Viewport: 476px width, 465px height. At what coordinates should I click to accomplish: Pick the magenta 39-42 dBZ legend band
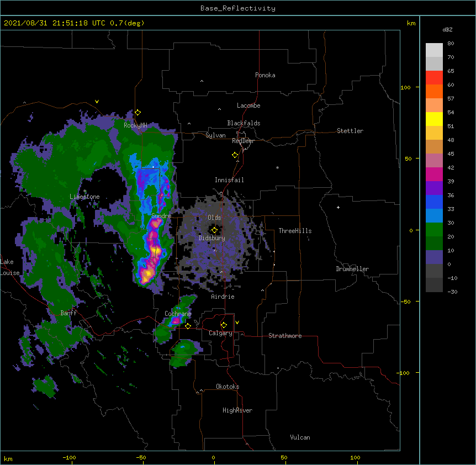pyautogui.click(x=434, y=175)
